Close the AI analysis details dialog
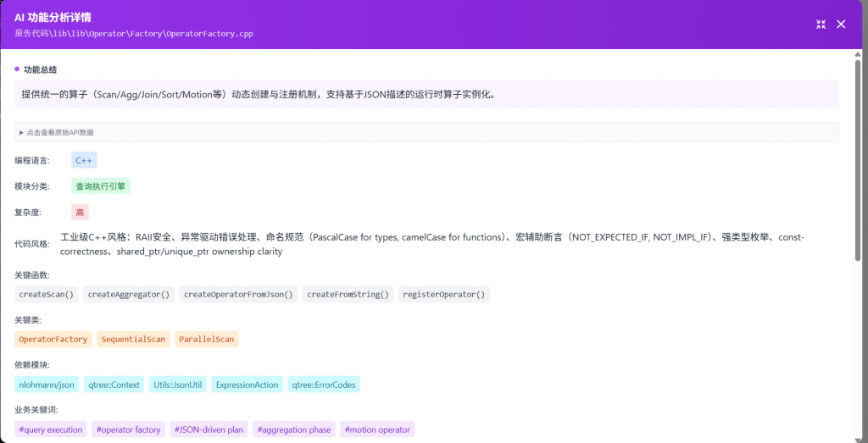Screen dimensions: 868x443 (x=841, y=25)
